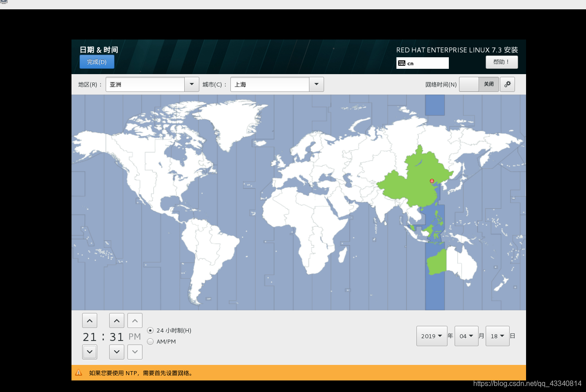Screen dimensions: 586x392
Task: Open the 2019 year dropdown
Action: tap(432, 336)
